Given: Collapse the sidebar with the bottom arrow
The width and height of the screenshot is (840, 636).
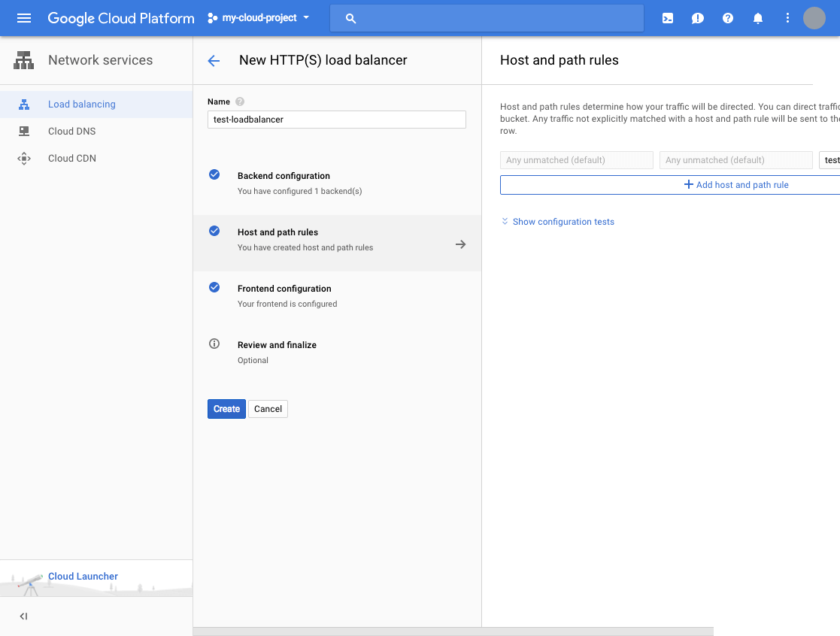Looking at the screenshot, I should click(23, 616).
